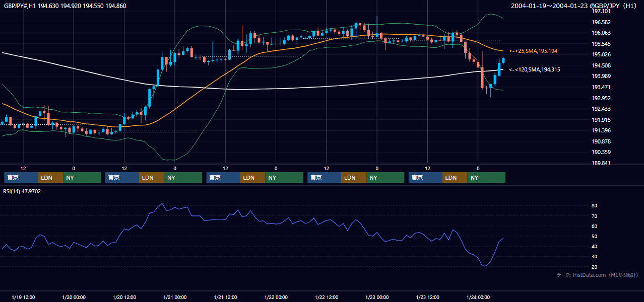Click the 1/22 00:00 date label
Image resolution: width=644 pixels, height=302 pixels.
[x=276, y=297]
